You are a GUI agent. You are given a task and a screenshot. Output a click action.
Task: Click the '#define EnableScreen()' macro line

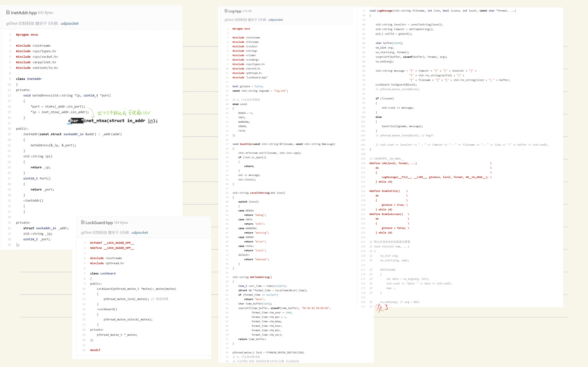coord(386,214)
